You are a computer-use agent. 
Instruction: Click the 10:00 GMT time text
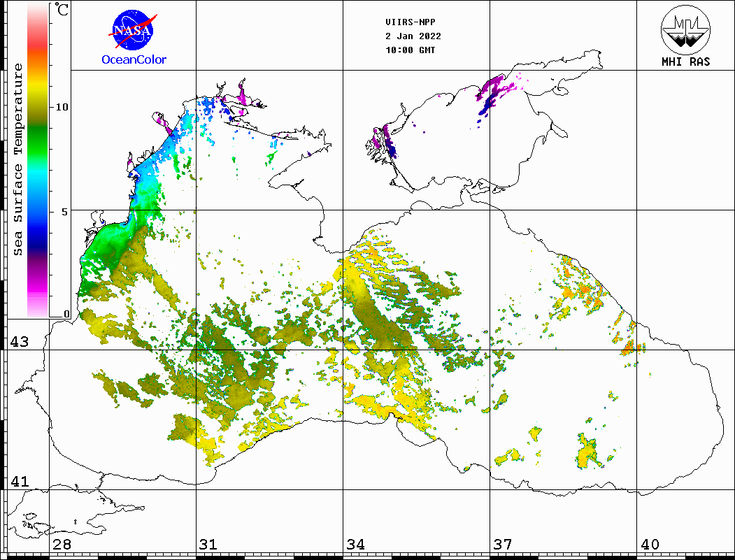[x=410, y=50]
